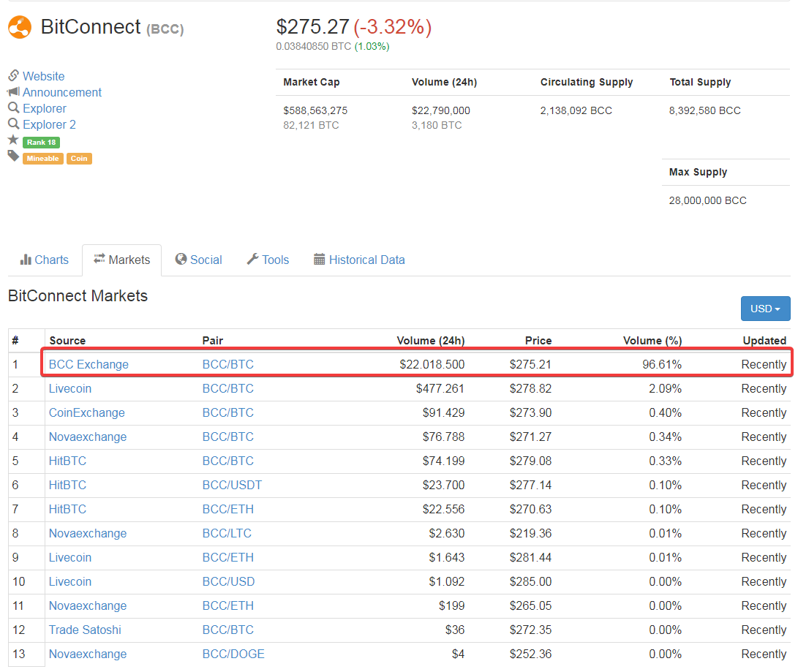798x672 pixels.
Task: Open Novaexchange source in row 13
Action: point(88,654)
